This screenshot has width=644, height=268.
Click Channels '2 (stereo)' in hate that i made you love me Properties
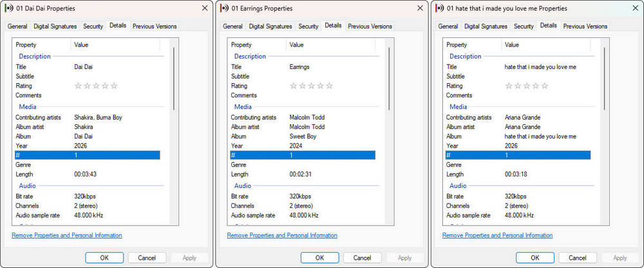click(516, 206)
